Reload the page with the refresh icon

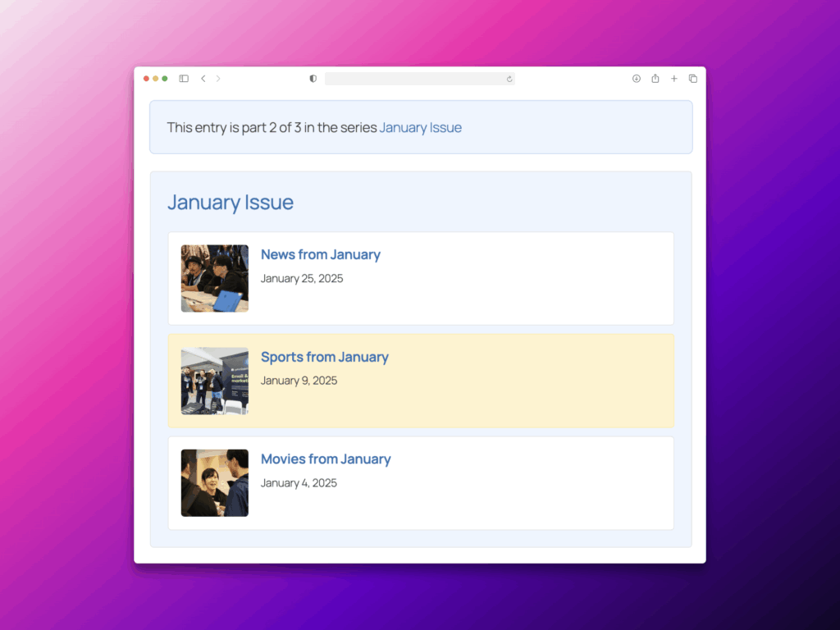(509, 79)
